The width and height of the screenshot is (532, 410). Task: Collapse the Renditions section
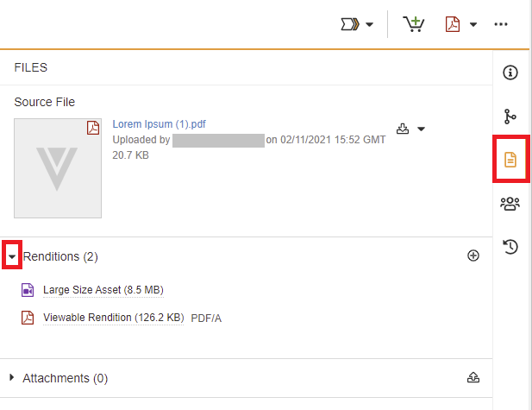pos(13,256)
